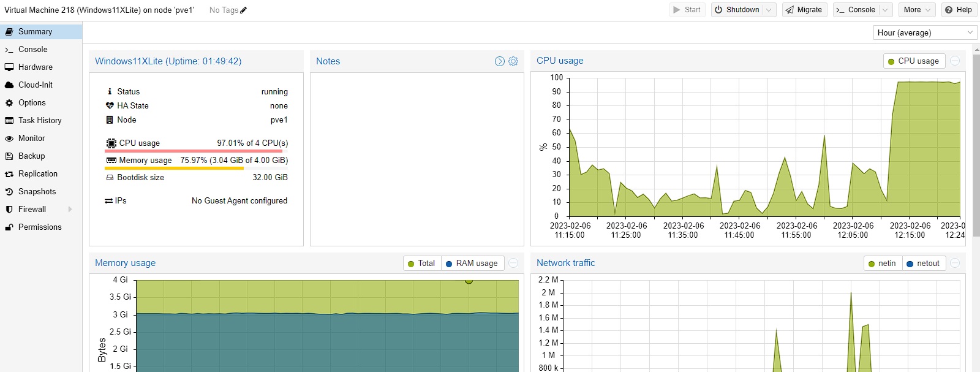Click the Status info icon

point(110,91)
